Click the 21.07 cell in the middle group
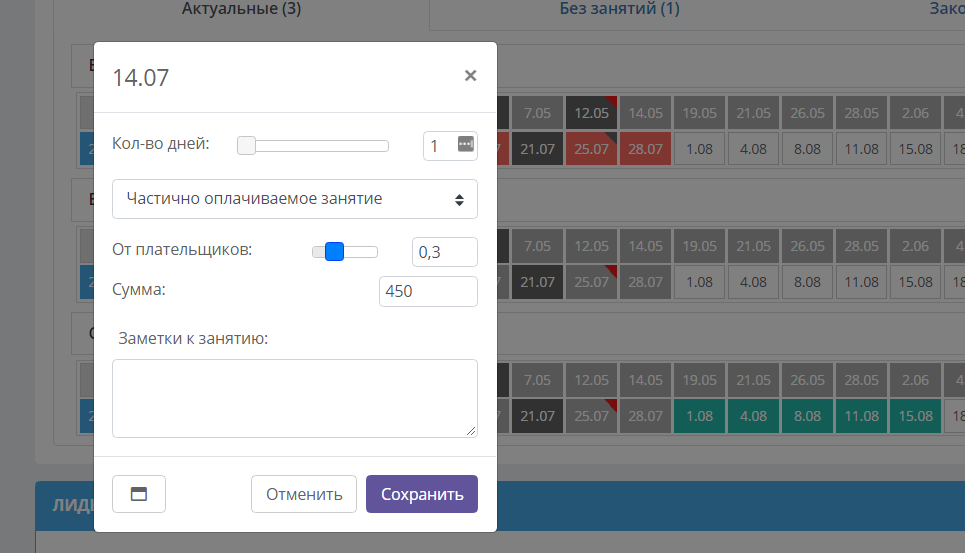Viewport: 965px width, 553px height. [x=537, y=282]
